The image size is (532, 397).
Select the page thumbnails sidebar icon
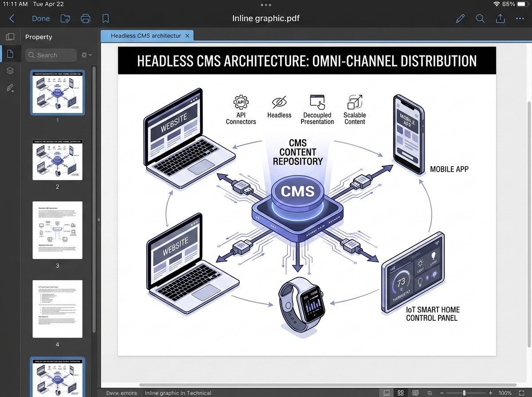[x=10, y=54]
